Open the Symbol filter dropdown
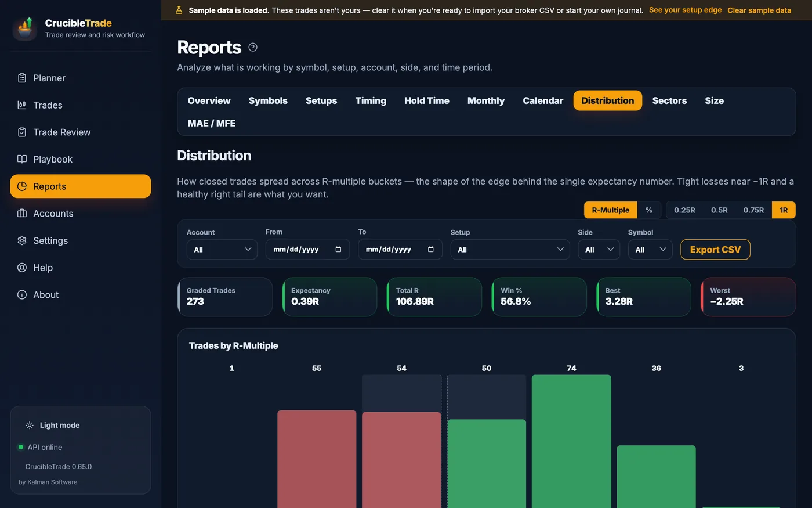 [650, 250]
